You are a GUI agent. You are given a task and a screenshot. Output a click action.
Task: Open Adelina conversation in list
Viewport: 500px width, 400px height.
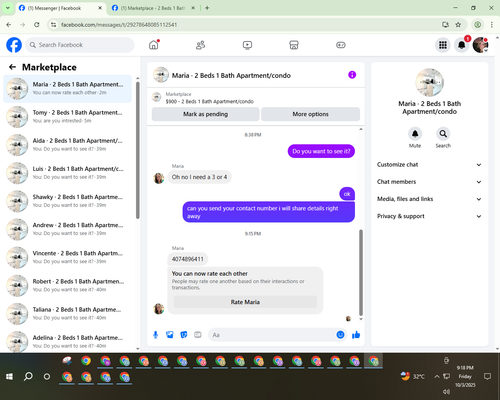(x=67, y=341)
